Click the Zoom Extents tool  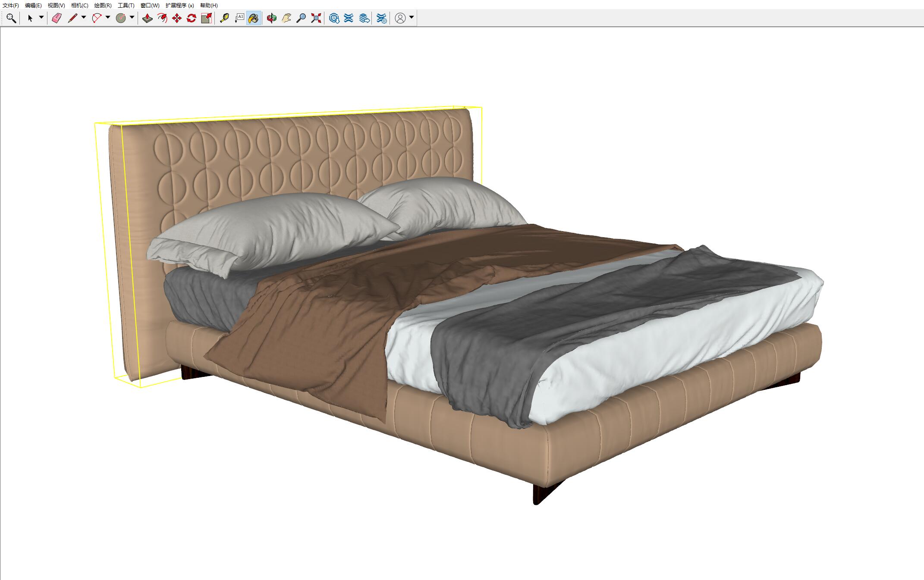point(316,18)
